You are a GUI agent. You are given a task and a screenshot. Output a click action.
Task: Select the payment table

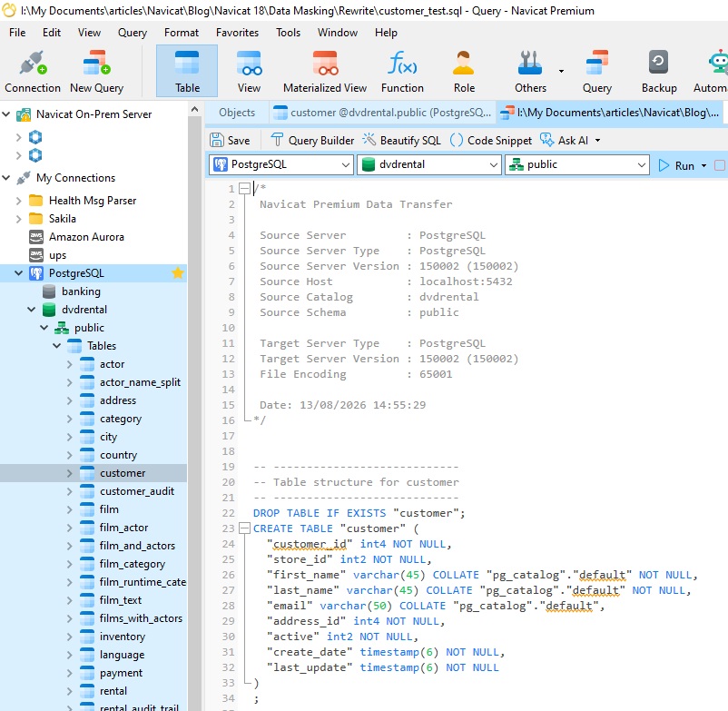[121, 673]
